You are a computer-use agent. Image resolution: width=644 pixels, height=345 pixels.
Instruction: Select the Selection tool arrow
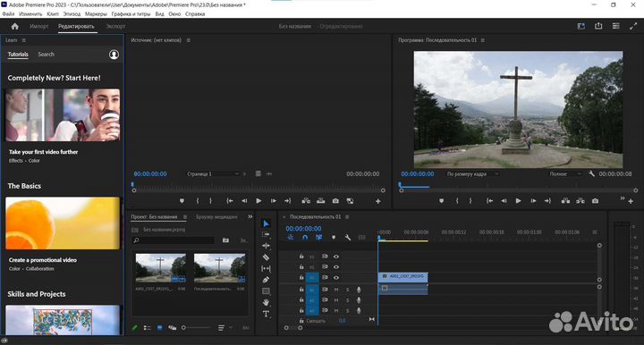pos(266,223)
